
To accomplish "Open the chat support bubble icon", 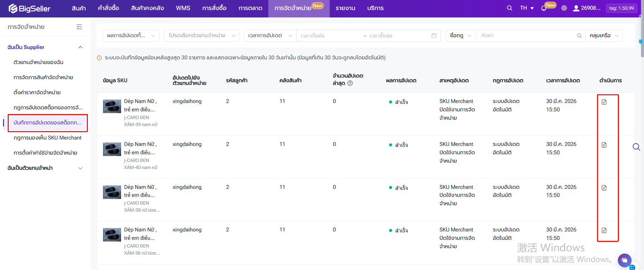I will tap(624, 260).
